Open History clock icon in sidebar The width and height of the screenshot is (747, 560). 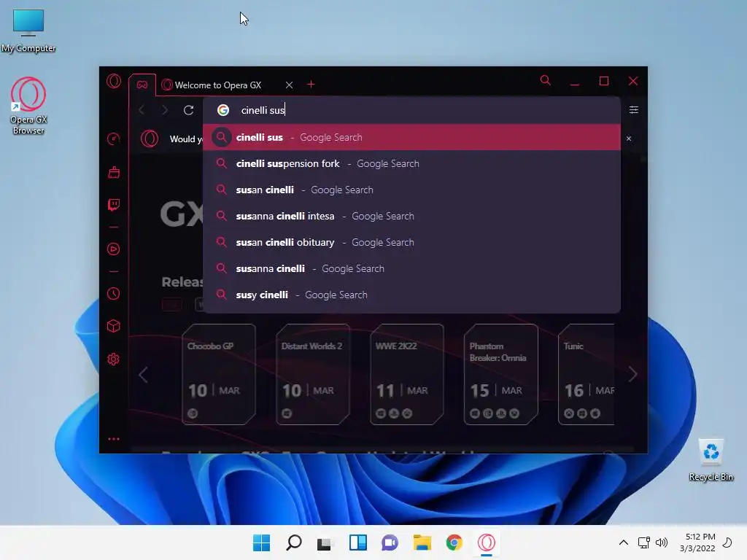coord(113,293)
